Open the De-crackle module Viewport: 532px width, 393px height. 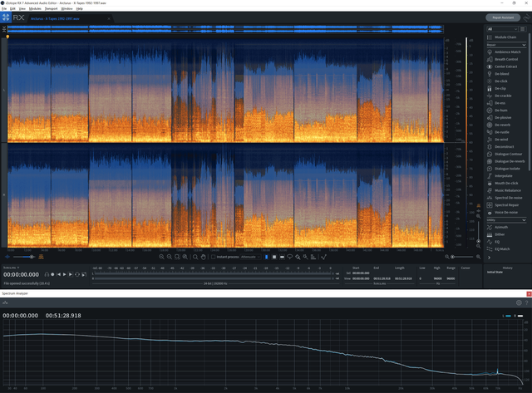pyautogui.click(x=499, y=96)
